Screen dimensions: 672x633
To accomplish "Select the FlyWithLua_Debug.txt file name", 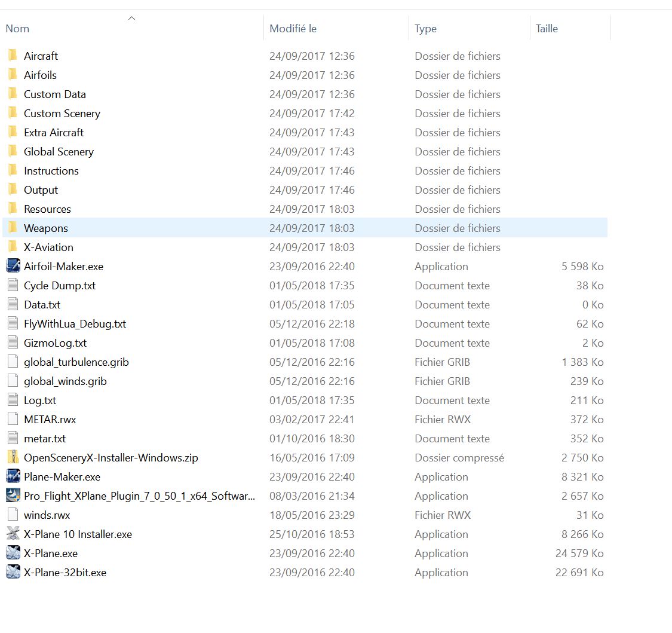I will coord(75,324).
